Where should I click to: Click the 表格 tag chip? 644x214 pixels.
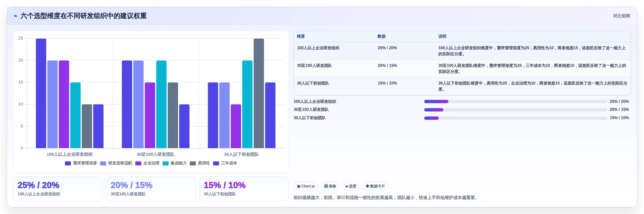330,186
